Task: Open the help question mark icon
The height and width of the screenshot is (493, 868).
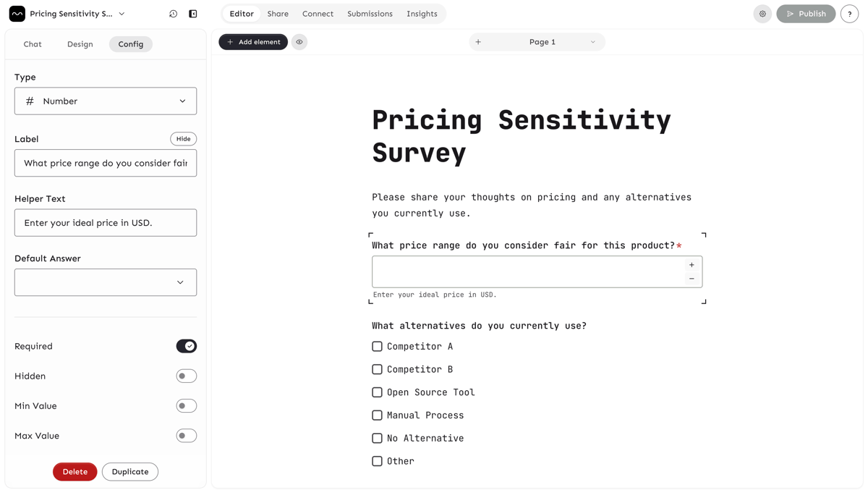Action: [x=850, y=14]
